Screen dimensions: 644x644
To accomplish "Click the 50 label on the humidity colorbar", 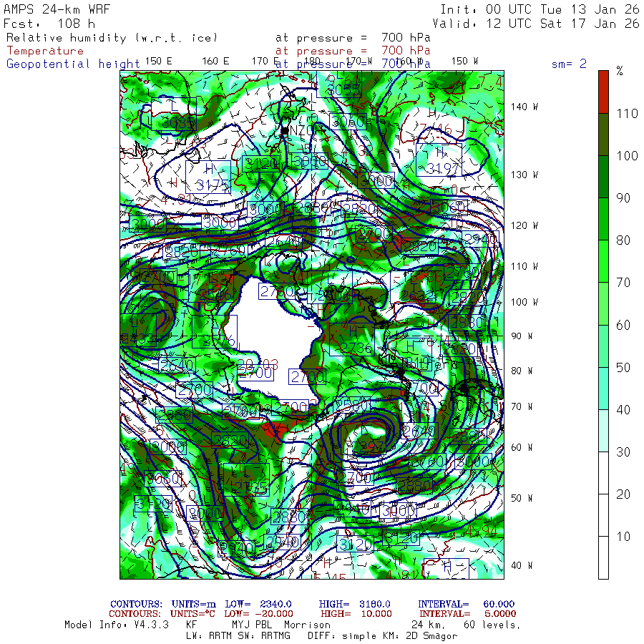I will (623, 367).
